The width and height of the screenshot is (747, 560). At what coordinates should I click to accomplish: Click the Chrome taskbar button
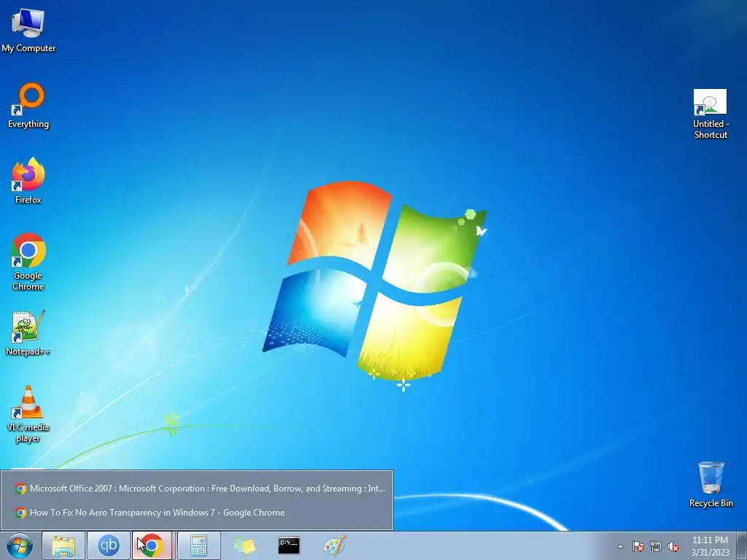[x=152, y=545]
